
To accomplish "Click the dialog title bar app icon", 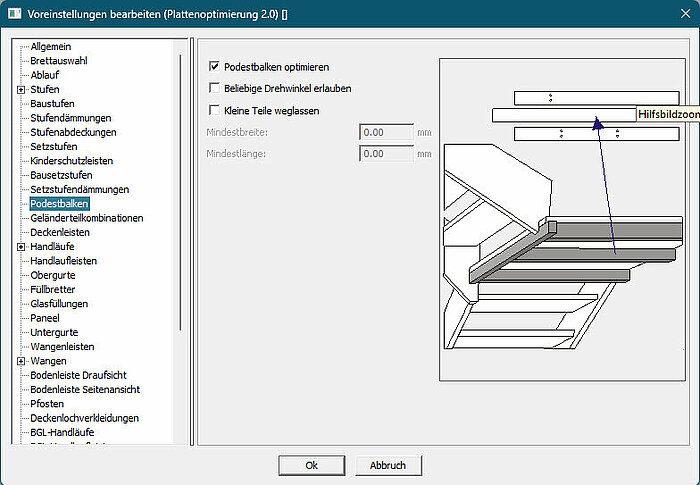I will [14, 14].
